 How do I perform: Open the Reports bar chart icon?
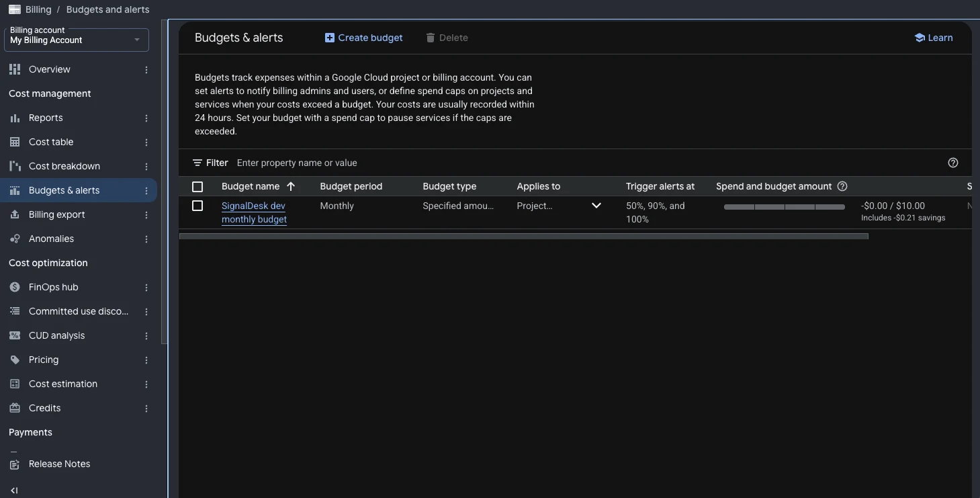[x=15, y=118]
